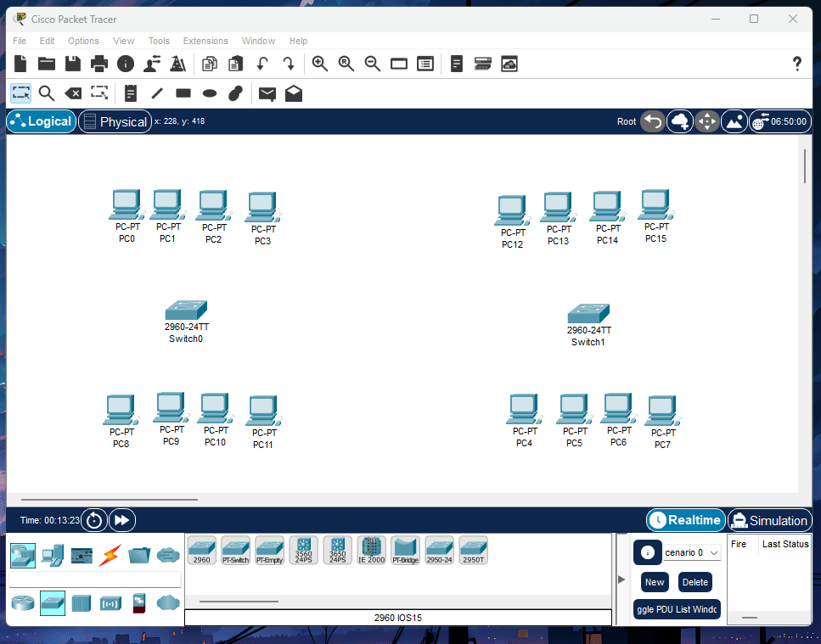Open the environment time 06:50:00 button

(x=780, y=122)
